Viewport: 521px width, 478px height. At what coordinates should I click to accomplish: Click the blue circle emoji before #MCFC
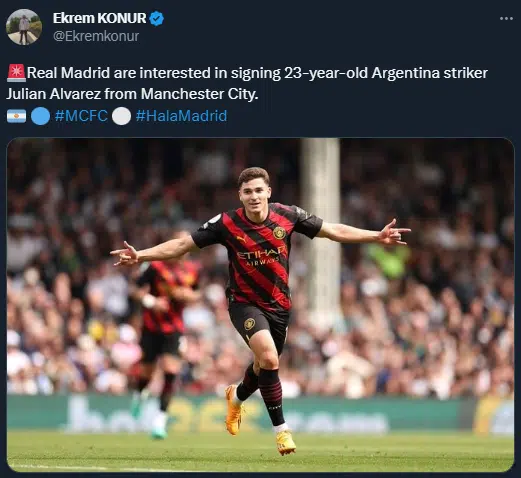pos(40,116)
